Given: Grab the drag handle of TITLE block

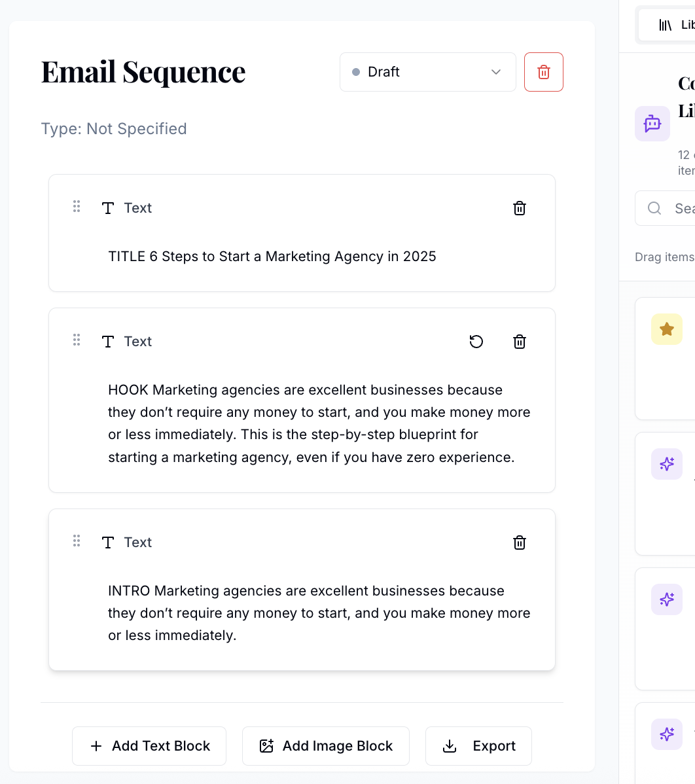Looking at the screenshot, I should pyautogui.click(x=77, y=207).
